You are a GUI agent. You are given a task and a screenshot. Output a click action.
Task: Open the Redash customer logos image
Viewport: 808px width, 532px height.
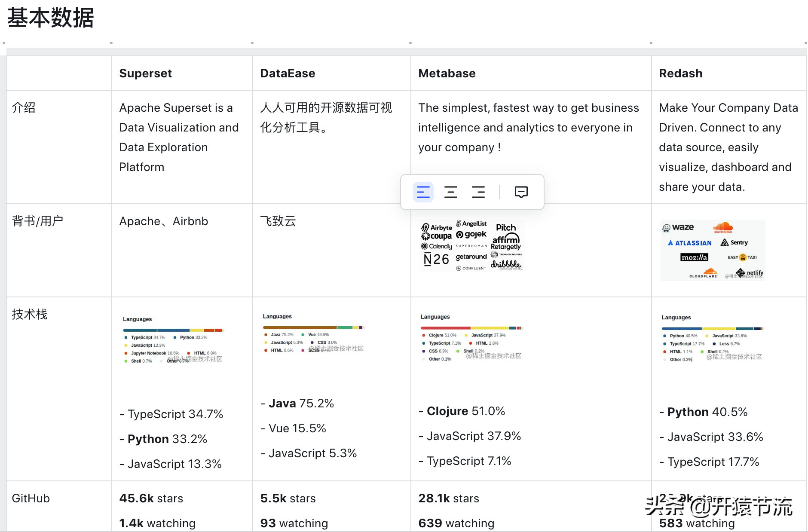point(713,250)
